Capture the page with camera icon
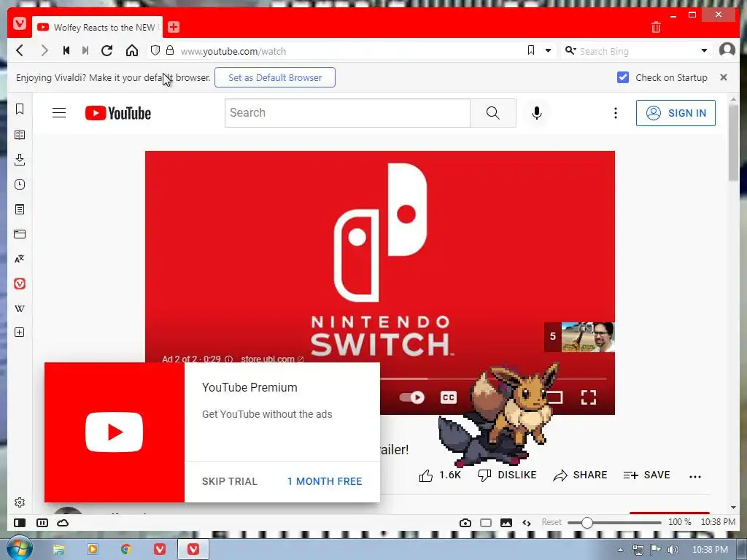This screenshot has height=560, width=747. (465, 523)
